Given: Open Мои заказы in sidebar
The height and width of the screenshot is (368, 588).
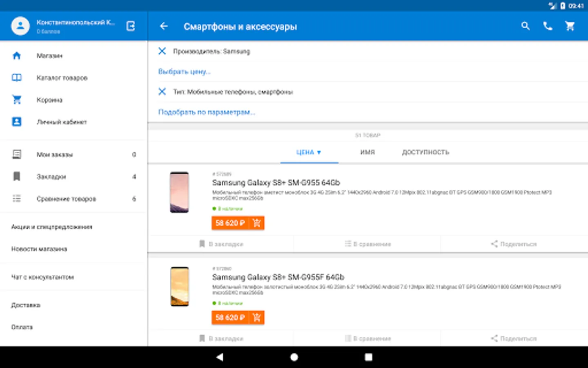Looking at the screenshot, I should click(x=73, y=155).
